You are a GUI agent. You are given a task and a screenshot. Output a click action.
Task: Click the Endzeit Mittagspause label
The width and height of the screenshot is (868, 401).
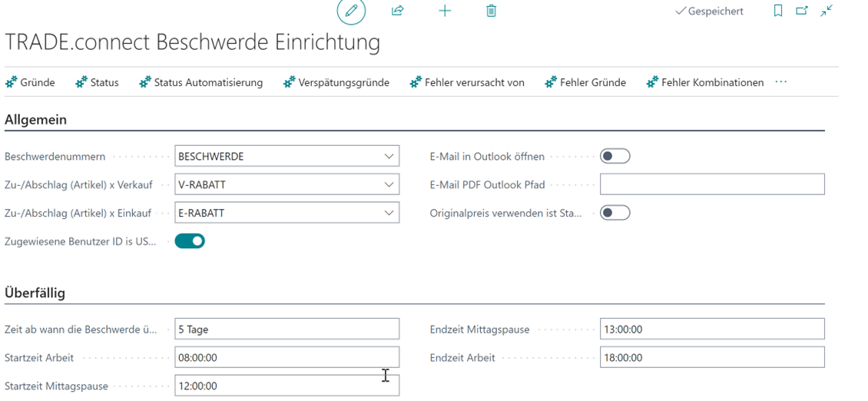[479, 330]
